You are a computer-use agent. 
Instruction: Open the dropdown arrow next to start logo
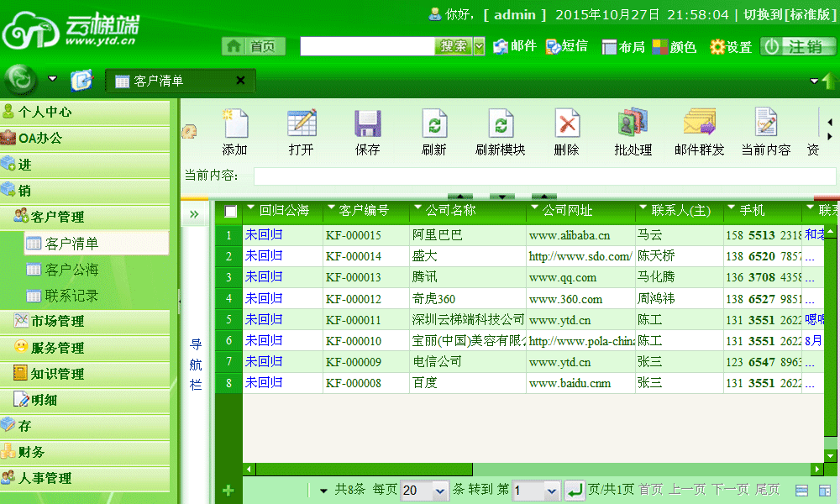[x=52, y=79]
